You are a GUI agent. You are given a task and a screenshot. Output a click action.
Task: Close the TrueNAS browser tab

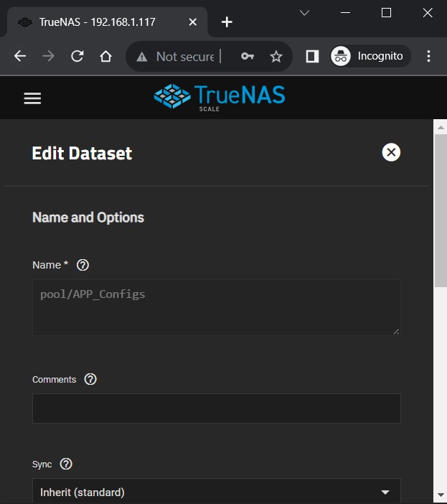(193, 22)
